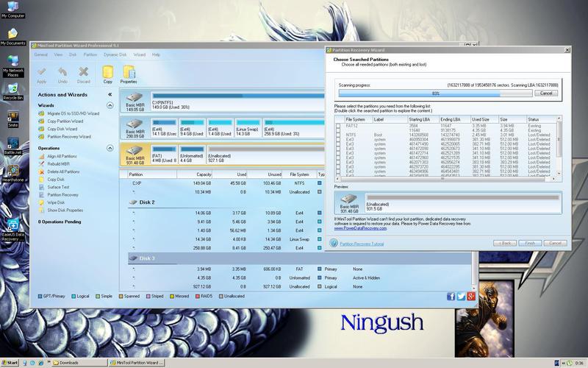The image size is (588, 368).
Task: Click the Google Plus share icon
Action: click(x=471, y=297)
